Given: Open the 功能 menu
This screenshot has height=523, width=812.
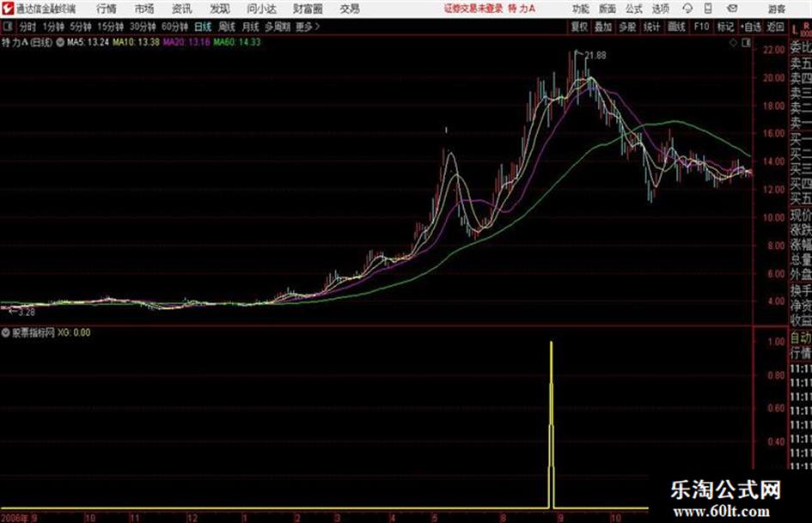Looking at the screenshot, I should click(x=581, y=9).
